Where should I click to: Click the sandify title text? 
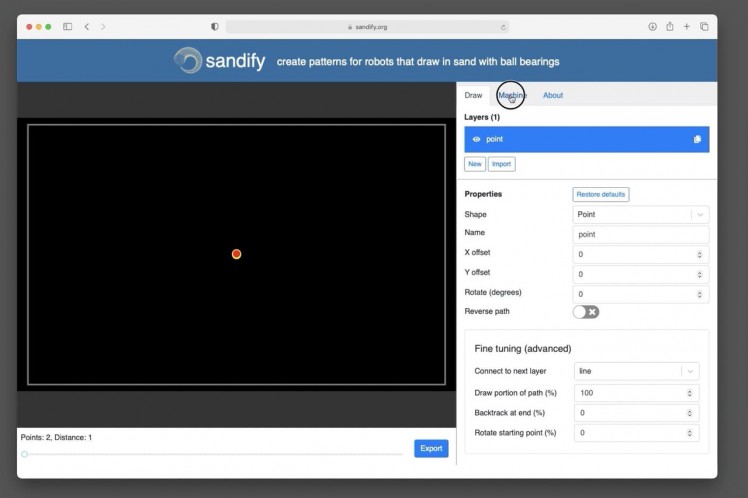click(235, 62)
